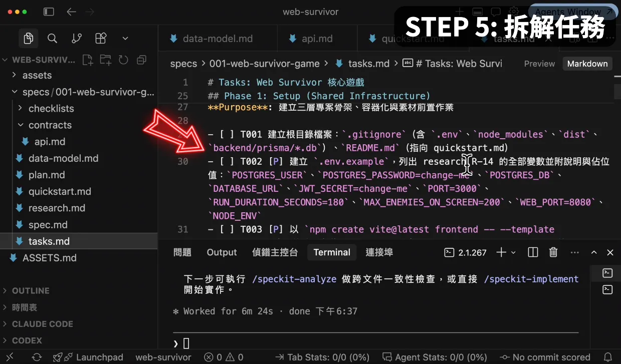
Task: Click the editor vertical scrollbar thumb
Action: coord(617,92)
